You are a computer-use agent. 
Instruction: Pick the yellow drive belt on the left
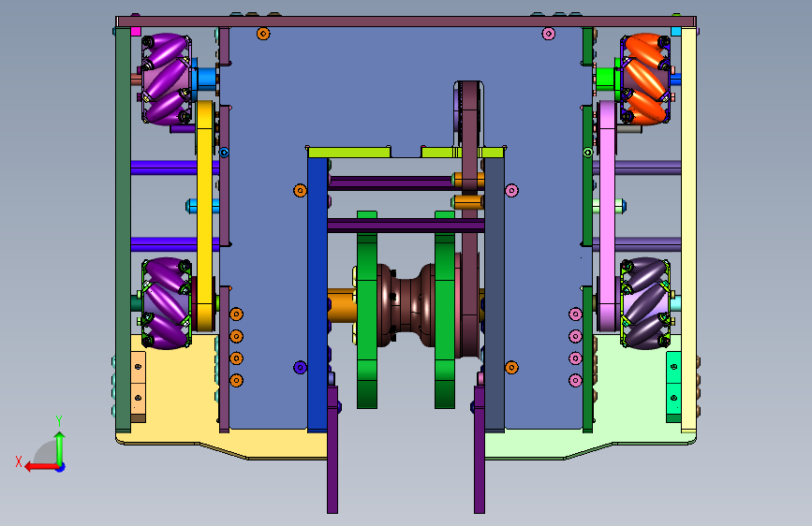pyautogui.click(x=204, y=216)
